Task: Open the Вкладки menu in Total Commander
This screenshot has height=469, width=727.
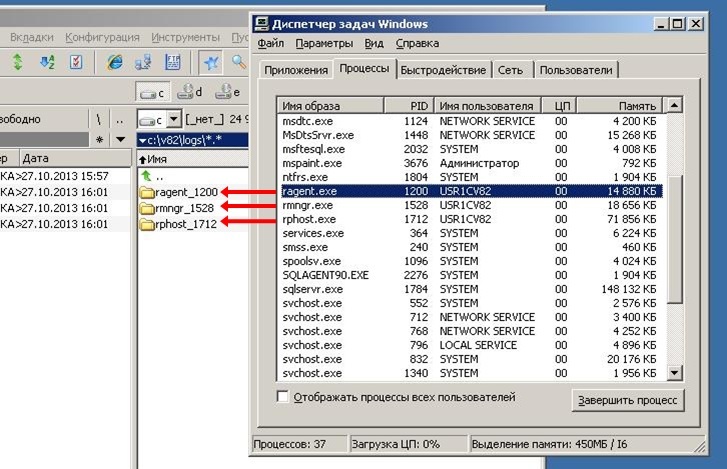Action: pyautogui.click(x=32, y=37)
